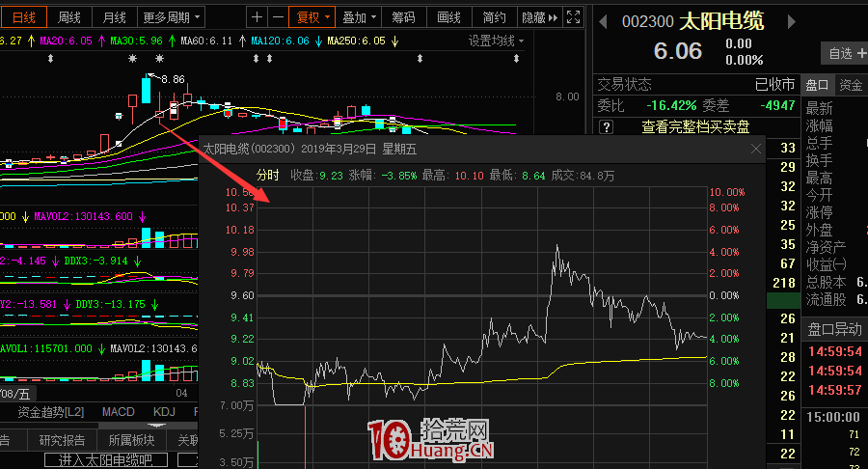Image resolution: width=868 pixels, height=469 pixels.
Task: Click 进入太阳电缆吧 button
Action: (106, 460)
